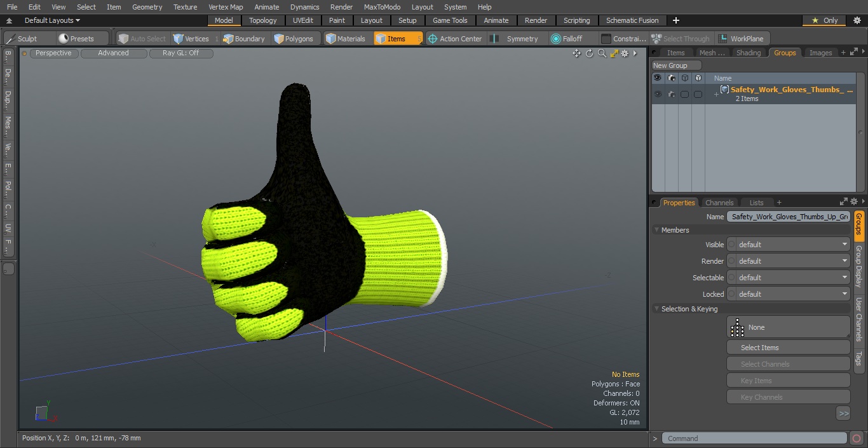Click the None keying set button
The height and width of the screenshot is (448, 868).
point(789,327)
